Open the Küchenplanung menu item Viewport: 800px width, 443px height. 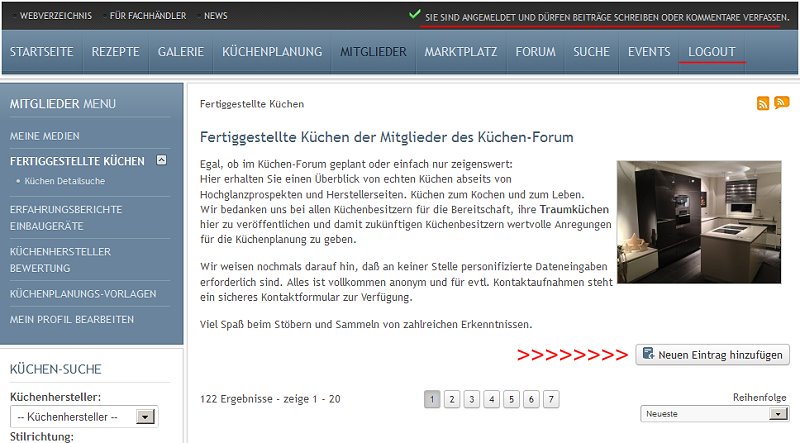[272, 52]
